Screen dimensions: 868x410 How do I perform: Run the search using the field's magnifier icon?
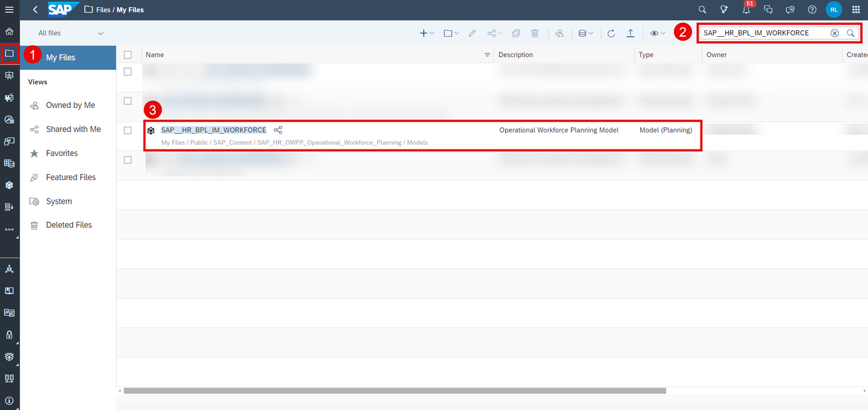coord(851,33)
